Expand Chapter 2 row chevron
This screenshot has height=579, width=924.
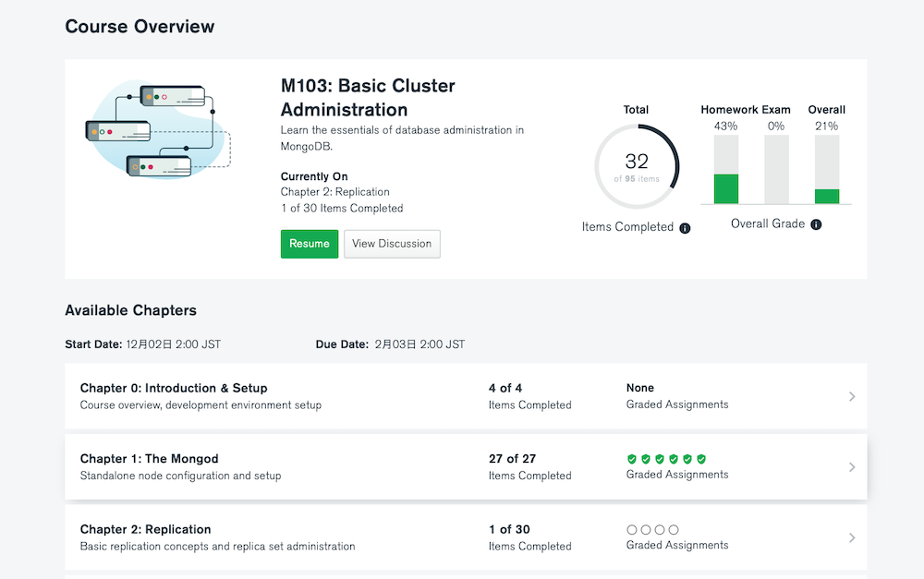[852, 537]
